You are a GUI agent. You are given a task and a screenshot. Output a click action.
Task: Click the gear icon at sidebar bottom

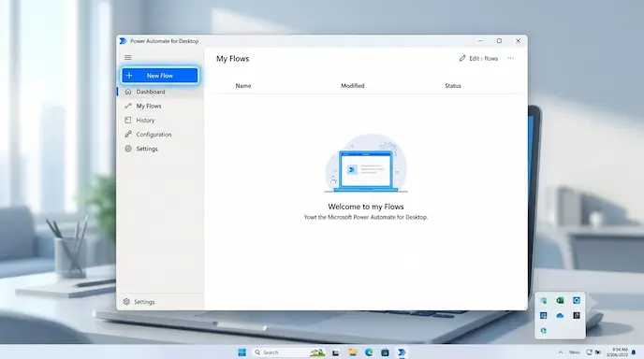point(126,302)
